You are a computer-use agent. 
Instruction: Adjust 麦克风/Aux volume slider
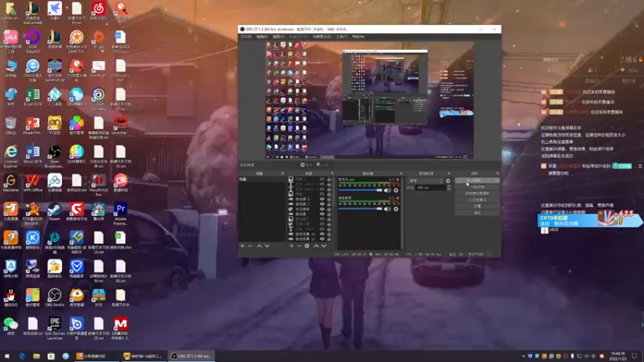coord(360,191)
